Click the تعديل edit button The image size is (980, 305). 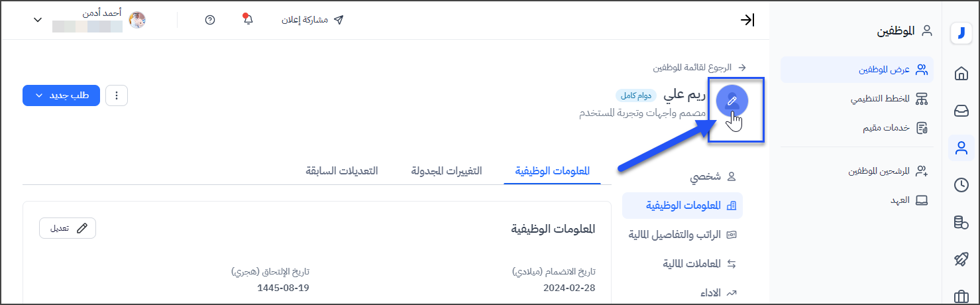68,228
